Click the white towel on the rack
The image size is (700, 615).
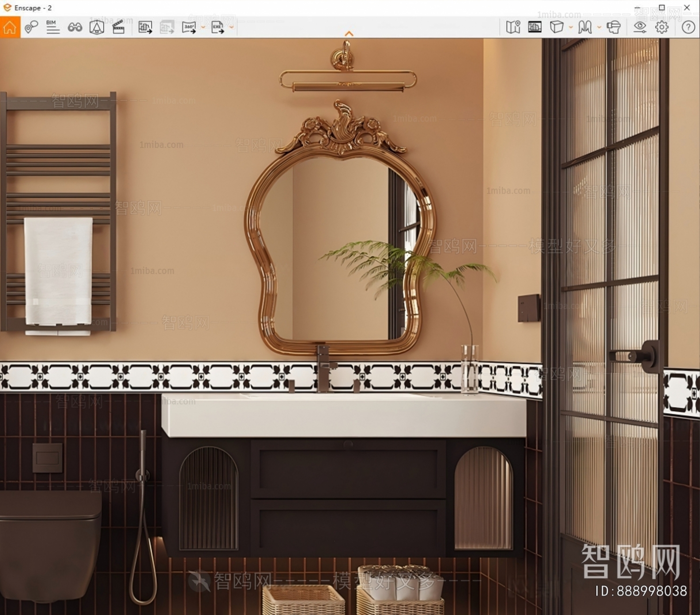(58, 276)
